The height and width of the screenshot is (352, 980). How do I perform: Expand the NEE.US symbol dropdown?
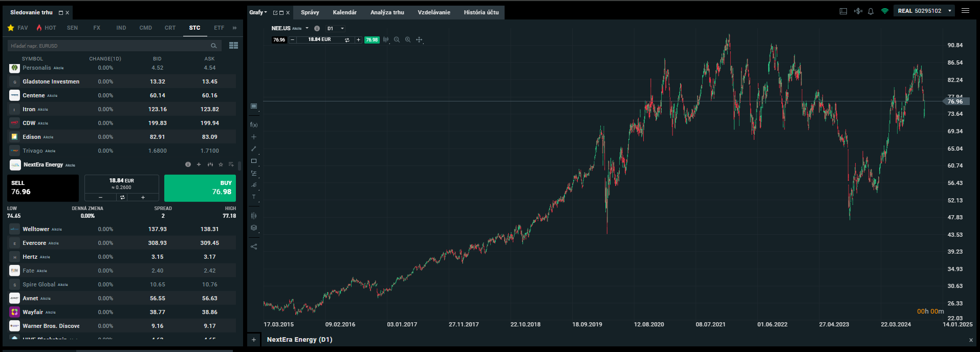point(307,28)
